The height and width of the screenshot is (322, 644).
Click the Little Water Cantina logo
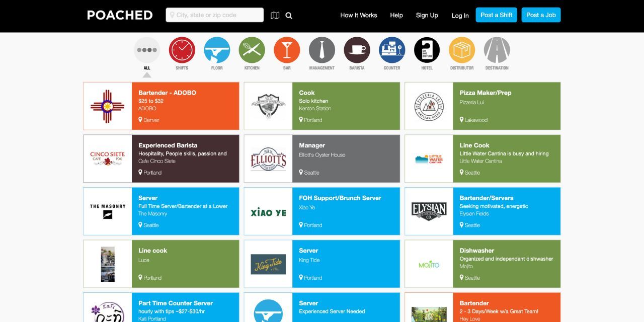[x=429, y=158]
